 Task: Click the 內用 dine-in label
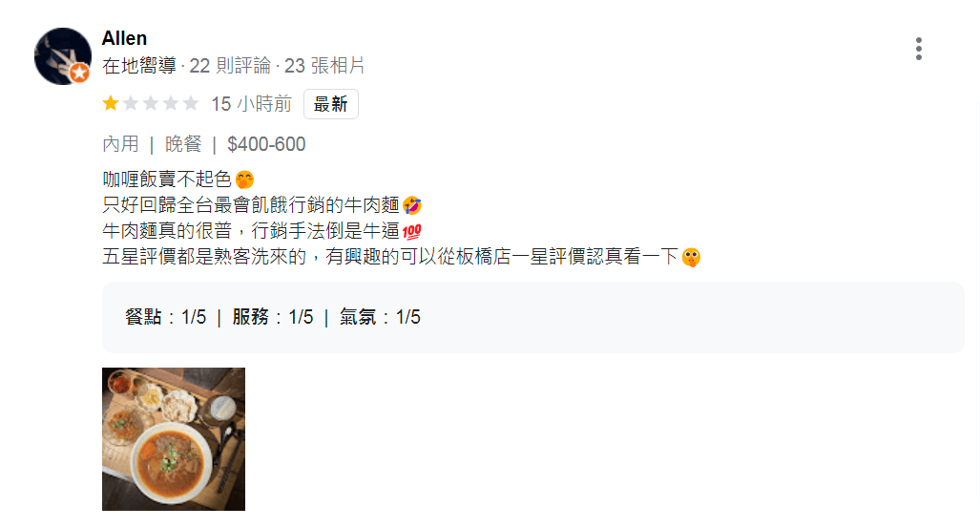pos(120,144)
